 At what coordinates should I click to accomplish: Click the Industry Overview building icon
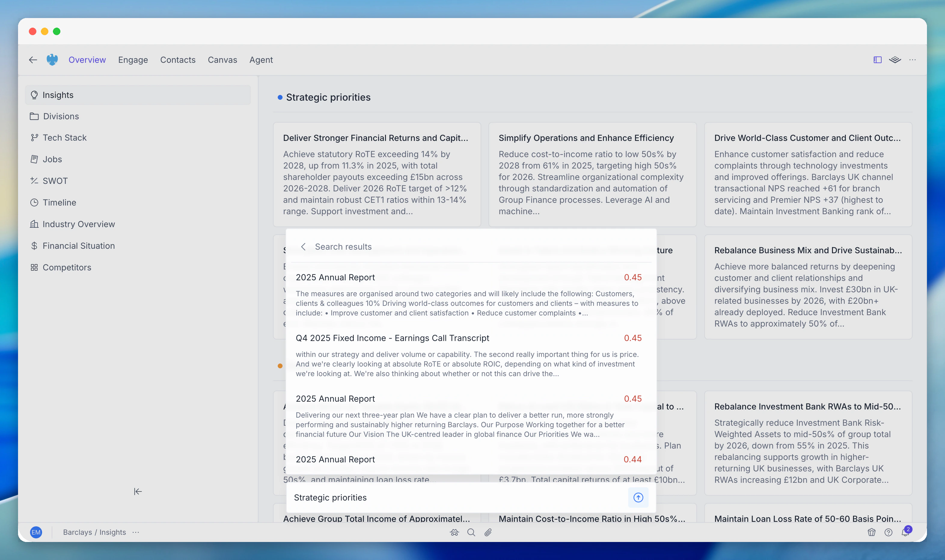point(34,224)
